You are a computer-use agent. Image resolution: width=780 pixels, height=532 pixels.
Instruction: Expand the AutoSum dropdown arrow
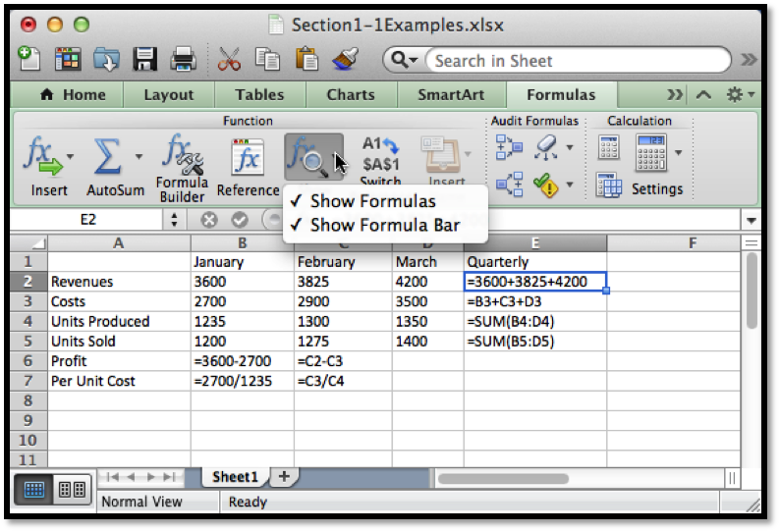(139, 157)
